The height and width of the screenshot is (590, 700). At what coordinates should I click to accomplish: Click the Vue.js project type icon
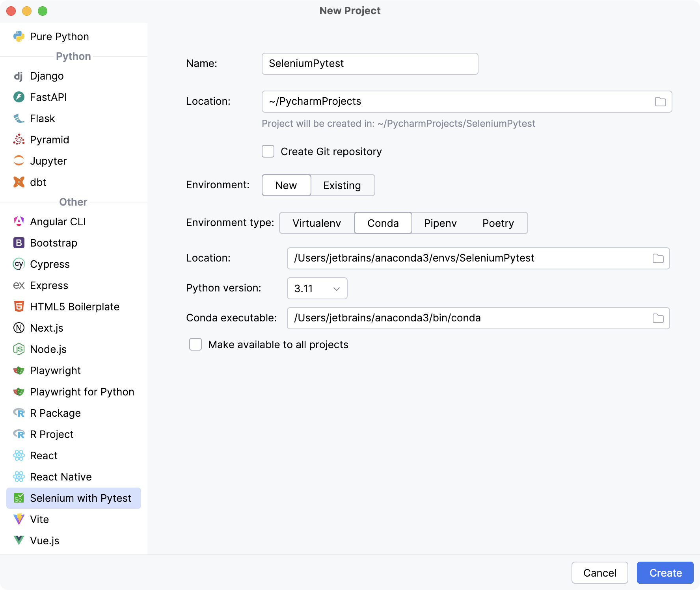tap(19, 540)
